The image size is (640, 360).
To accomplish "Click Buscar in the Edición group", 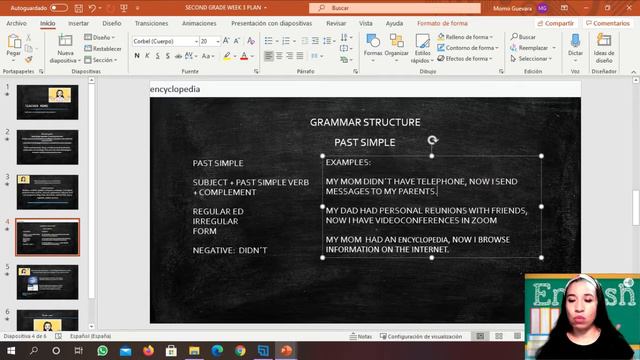I will 523,37.
